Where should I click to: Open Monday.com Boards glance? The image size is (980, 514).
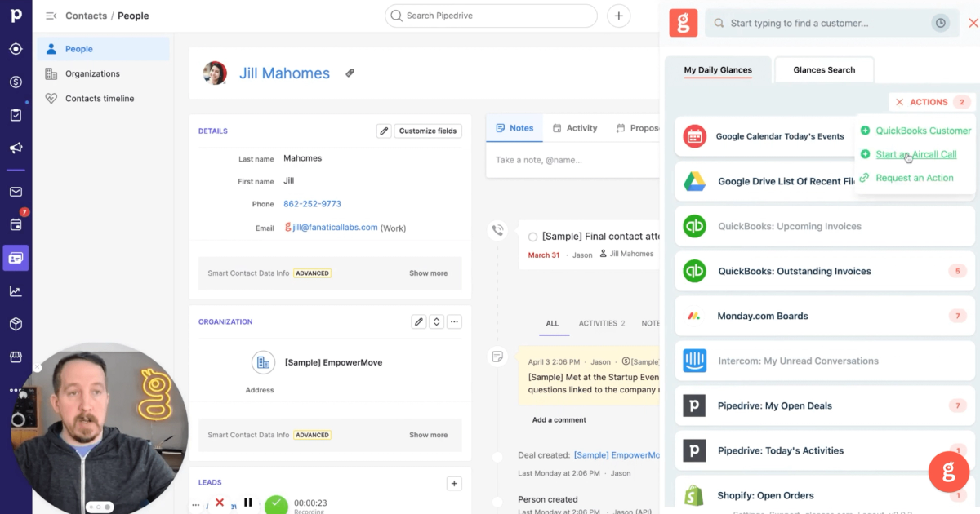point(824,316)
